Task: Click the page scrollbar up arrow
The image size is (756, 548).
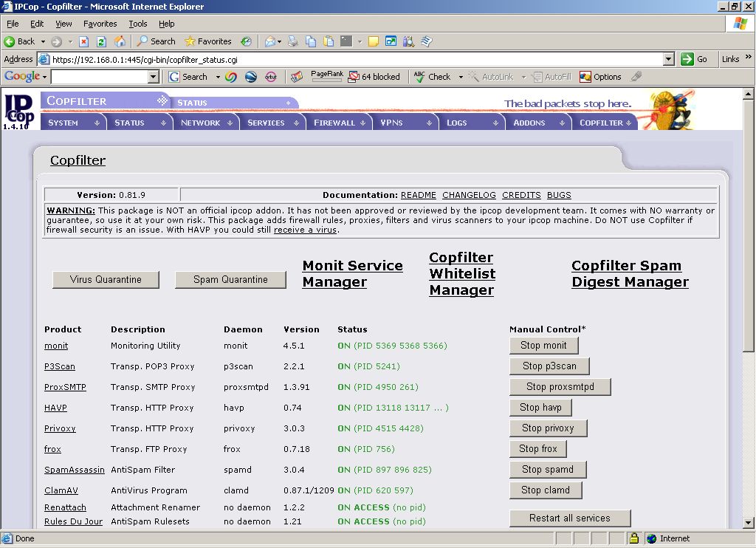Action: (x=748, y=94)
